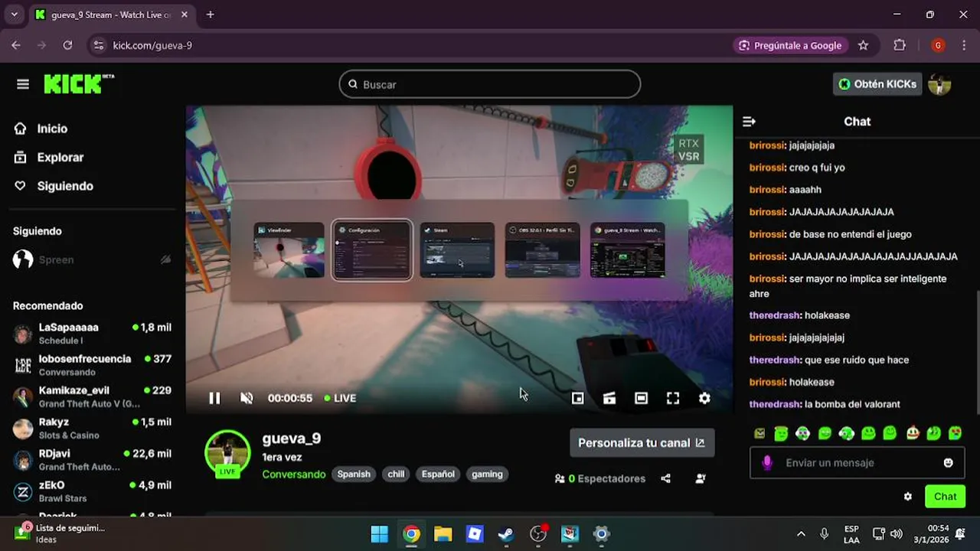
Task: Open RDjavi recommended channel
Action: pyautogui.click(x=92, y=460)
